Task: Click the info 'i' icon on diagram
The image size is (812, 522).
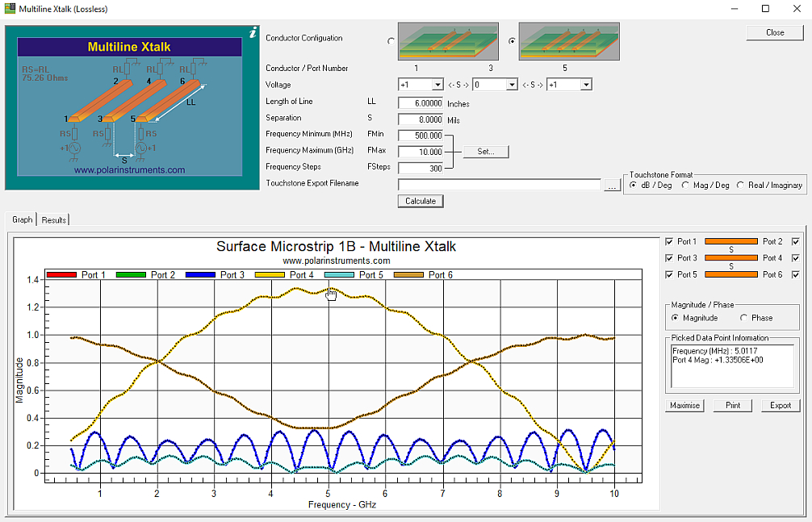Action: (253, 33)
